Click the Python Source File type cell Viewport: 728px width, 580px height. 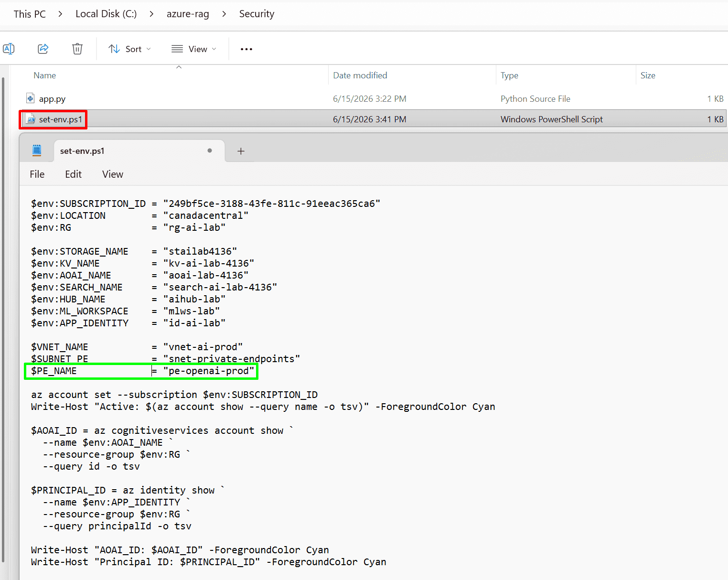pos(535,99)
